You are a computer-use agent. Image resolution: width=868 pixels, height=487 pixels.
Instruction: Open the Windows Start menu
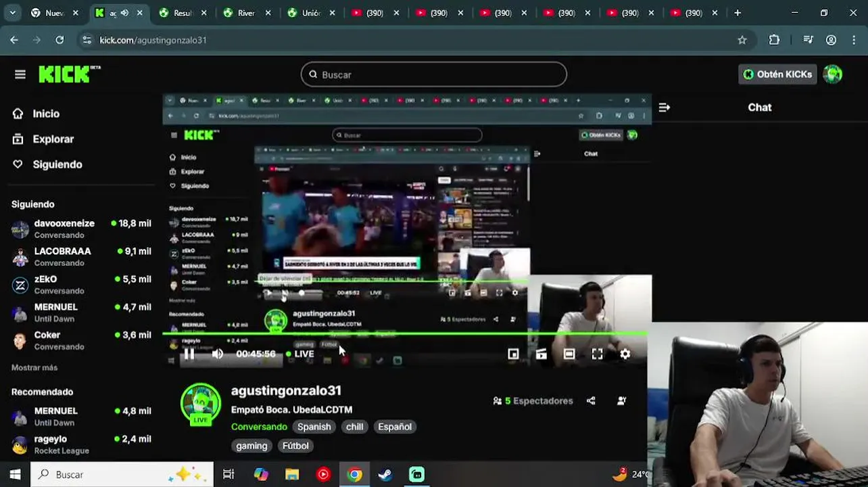click(x=15, y=474)
